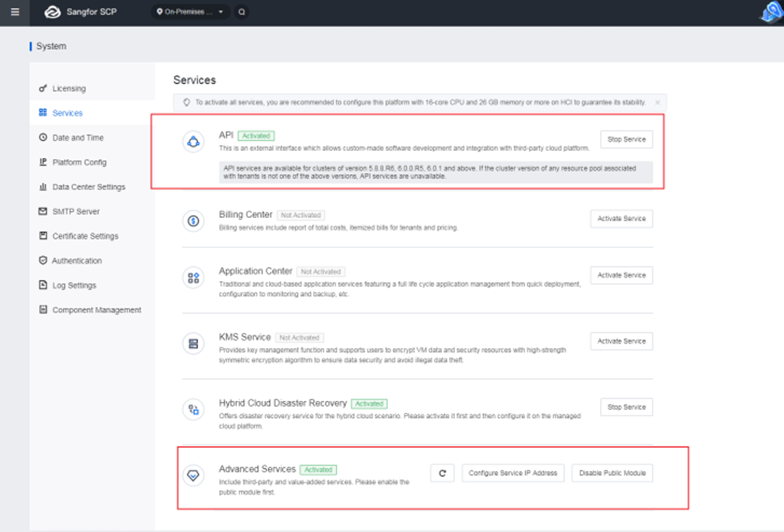The width and height of the screenshot is (784, 532).
Task: Click the KMS Service server icon
Action: [193, 341]
